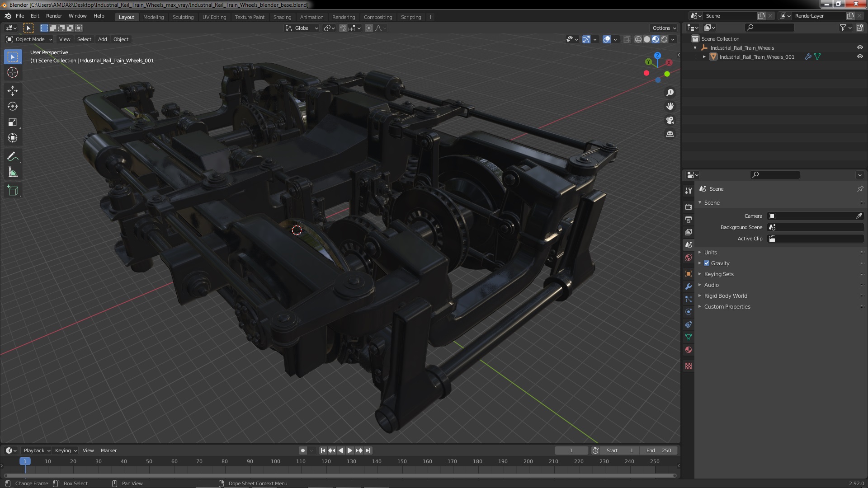The width and height of the screenshot is (868, 488).
Task: Open the Physics properties tab
Action: 689,312
